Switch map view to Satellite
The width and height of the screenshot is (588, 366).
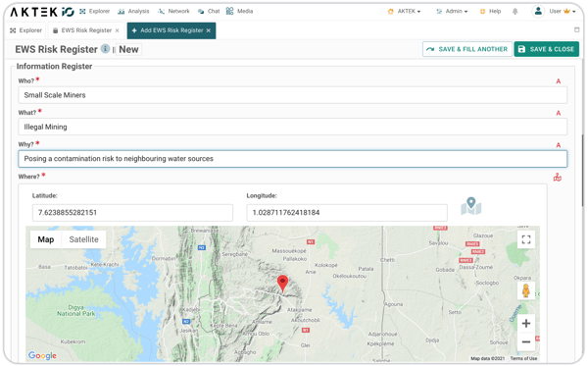pyautogui.click(x=83, y=239)
